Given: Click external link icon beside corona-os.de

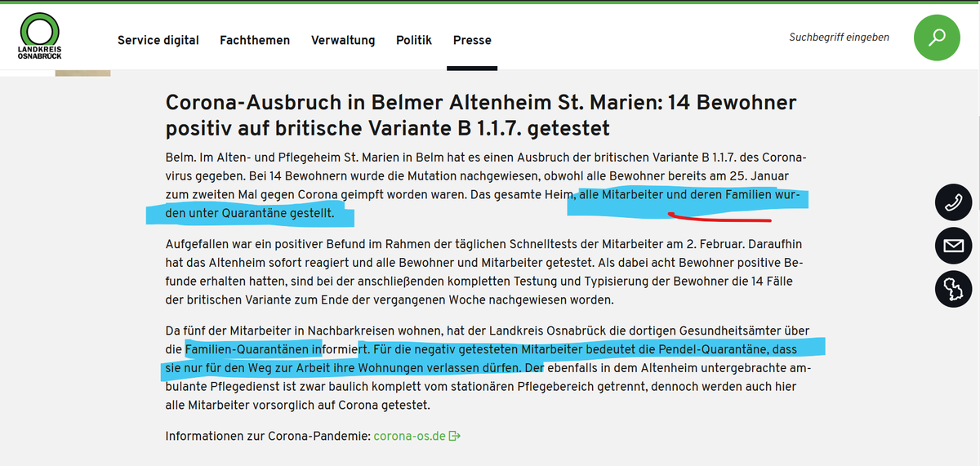Looking at the screenshot, I should 455,436.
